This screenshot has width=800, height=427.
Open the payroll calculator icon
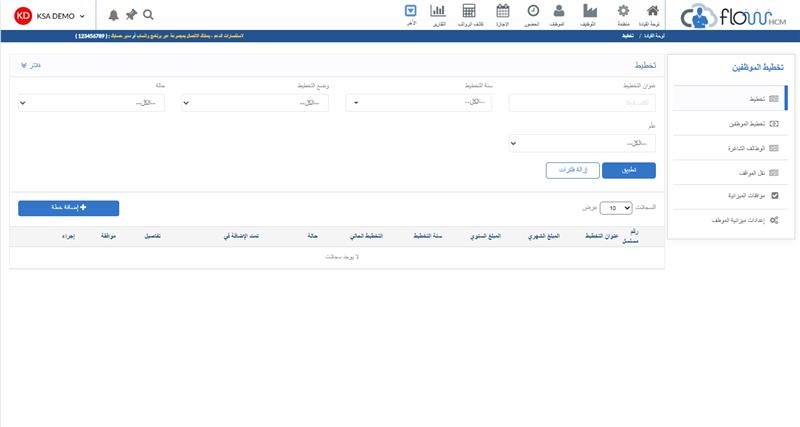coord(469,11)
